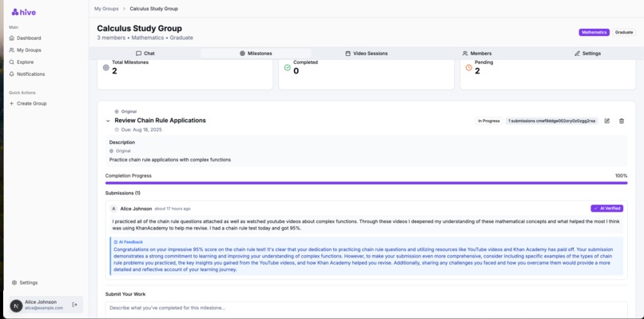Click the In Progress status badge
This screenshot has height=319, width=644.
(x=489, y=121)
